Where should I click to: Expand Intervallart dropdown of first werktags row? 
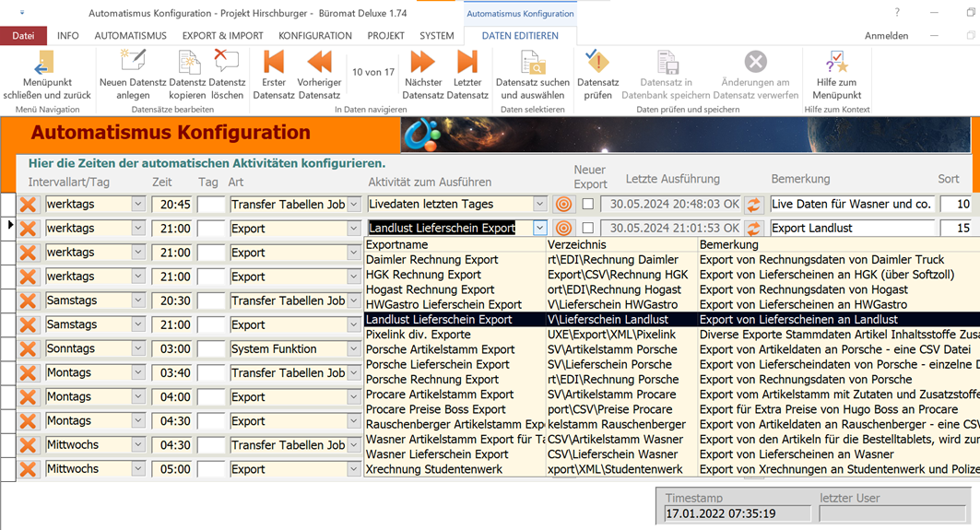(x=138, y=205)
